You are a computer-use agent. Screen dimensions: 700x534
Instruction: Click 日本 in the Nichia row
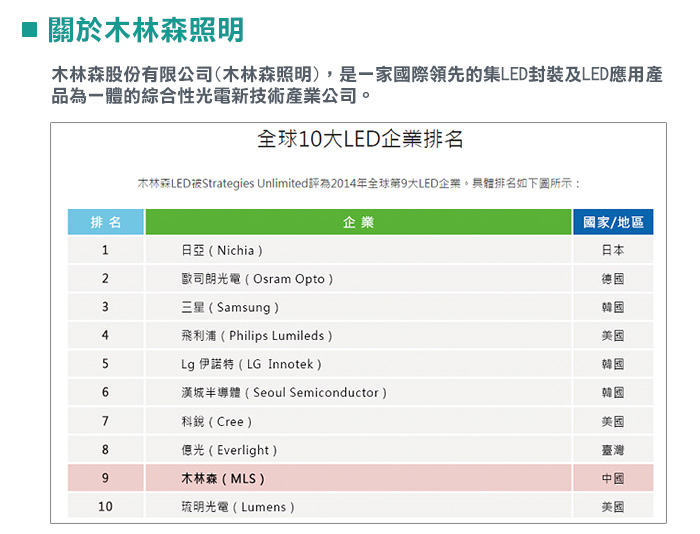613,250
